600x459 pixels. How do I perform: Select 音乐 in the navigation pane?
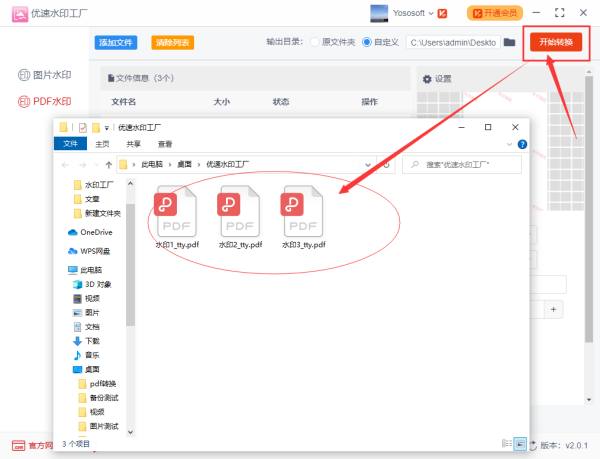click(86, 355)
